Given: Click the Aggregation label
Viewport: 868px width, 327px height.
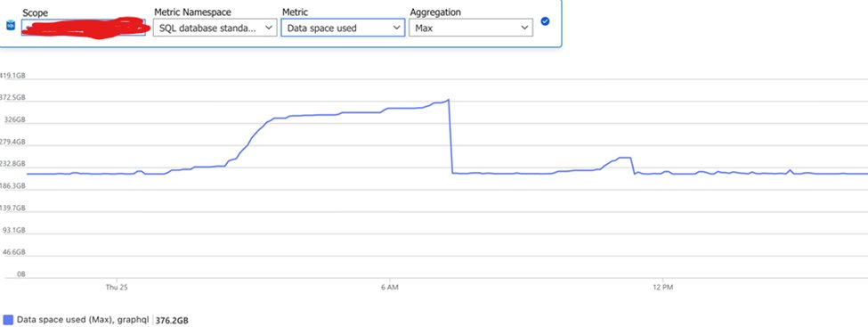Looking at the screenshot, I should click(435, 12).
